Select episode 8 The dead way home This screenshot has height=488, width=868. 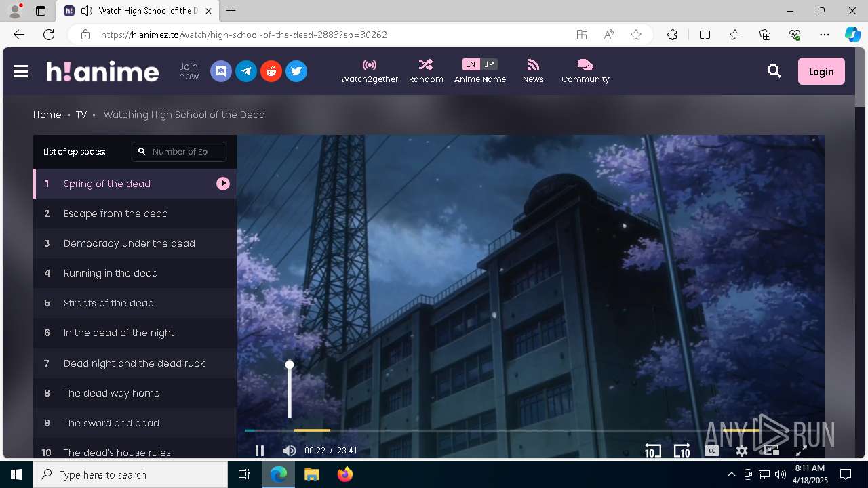(x=135, y=393)
